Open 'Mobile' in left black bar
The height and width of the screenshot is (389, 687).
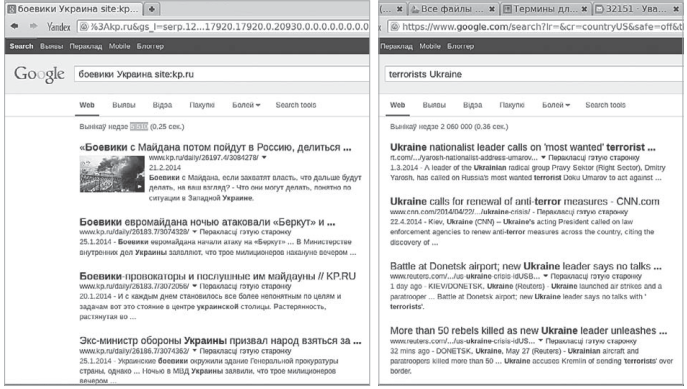(119, 46)
